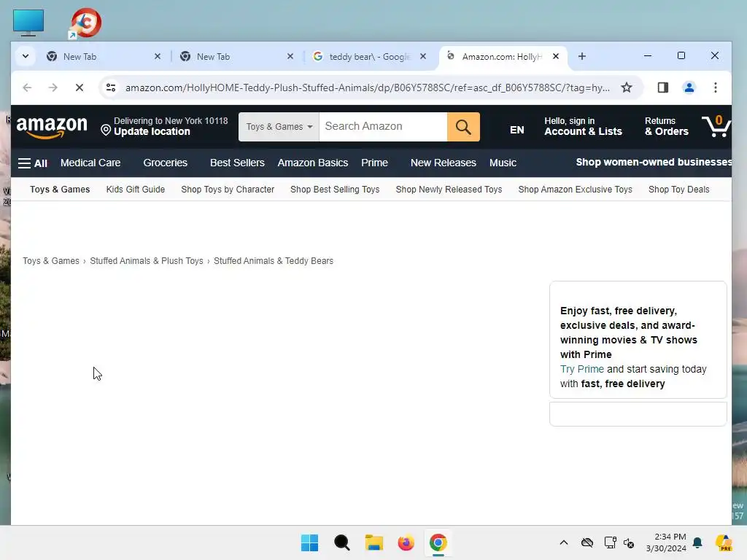Close the Amazon.com tab
The width and height of the screenshot is (747, 560).
point(555,56)
